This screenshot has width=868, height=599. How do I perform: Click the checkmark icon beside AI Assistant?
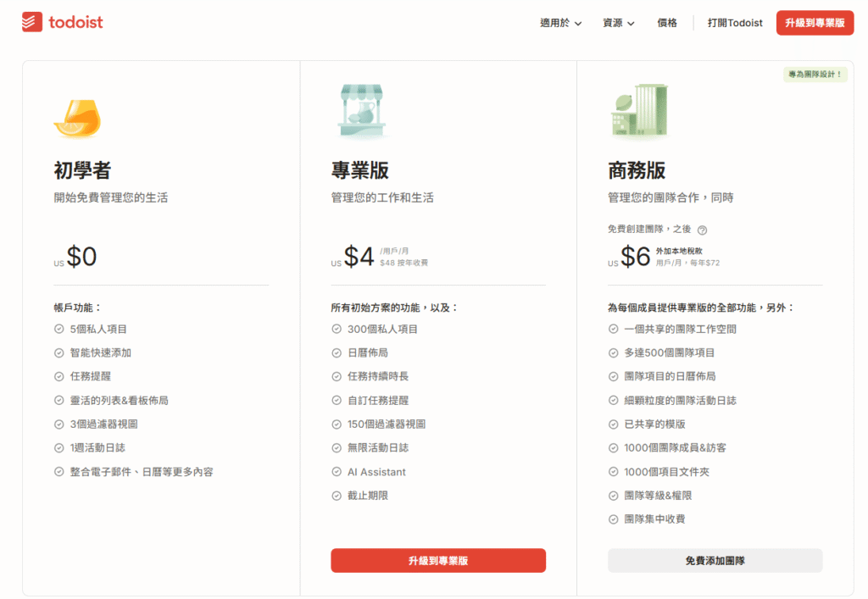pyautogui.click(x=337, y=472)
